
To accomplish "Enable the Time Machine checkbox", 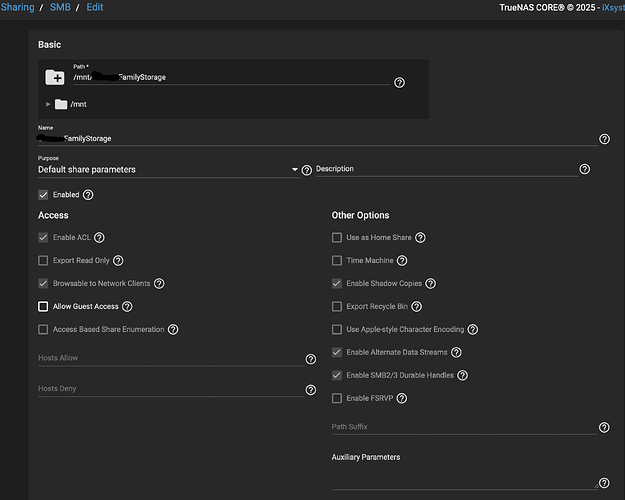I will [337, 261].
